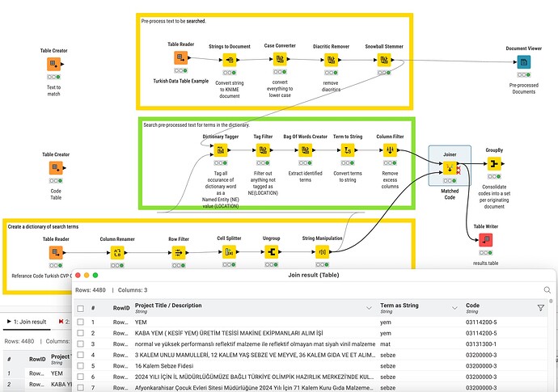
Task: Click the Diacritic Remover node icon
Action: tap(329, 59)
